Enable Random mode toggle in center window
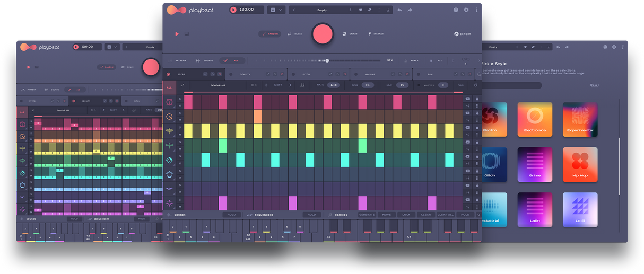 coord(269,34)
